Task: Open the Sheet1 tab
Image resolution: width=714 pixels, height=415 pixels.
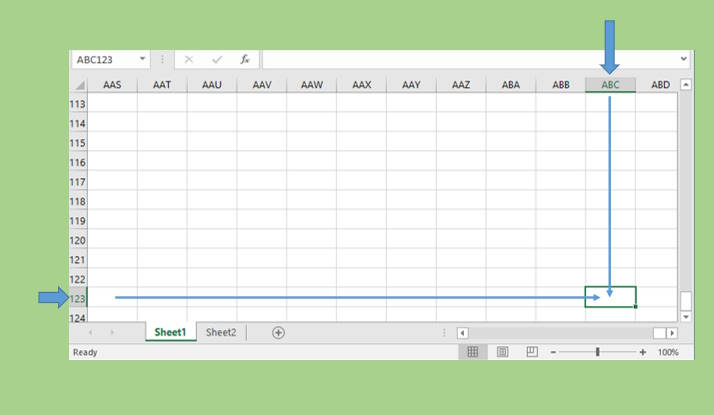Action: click(170, 332)
